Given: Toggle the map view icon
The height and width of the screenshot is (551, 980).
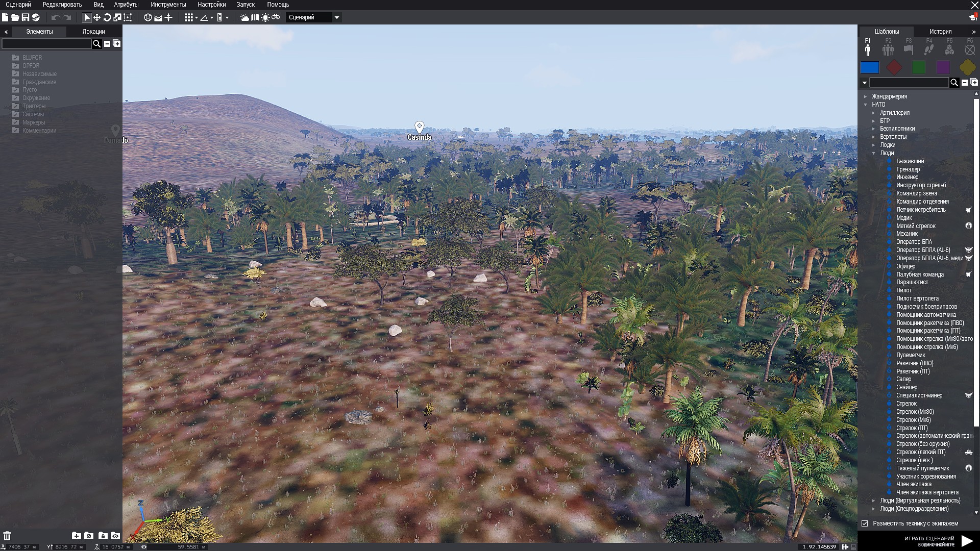Looking at the screenshot, I should coord(255,17).
